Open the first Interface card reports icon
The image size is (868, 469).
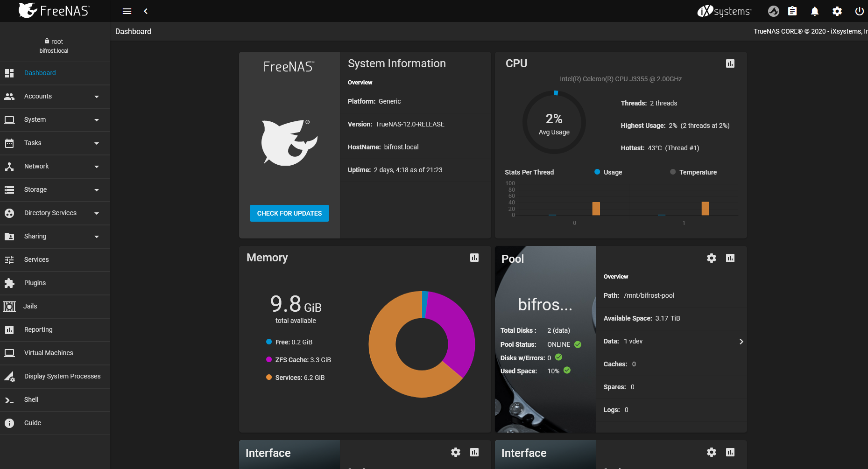click(x=474, y=452)
